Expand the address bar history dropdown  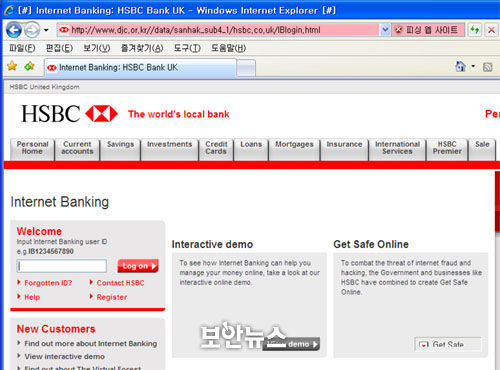coord(385,30)
